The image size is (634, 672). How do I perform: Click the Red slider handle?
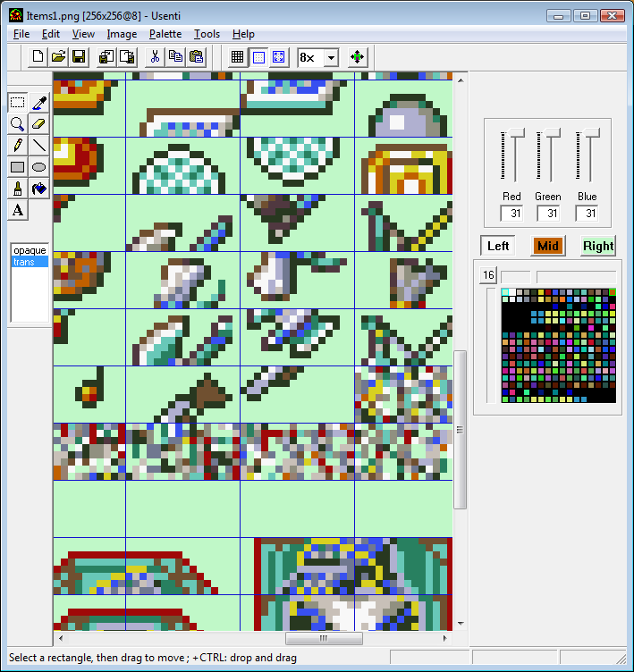click(515, 134)
